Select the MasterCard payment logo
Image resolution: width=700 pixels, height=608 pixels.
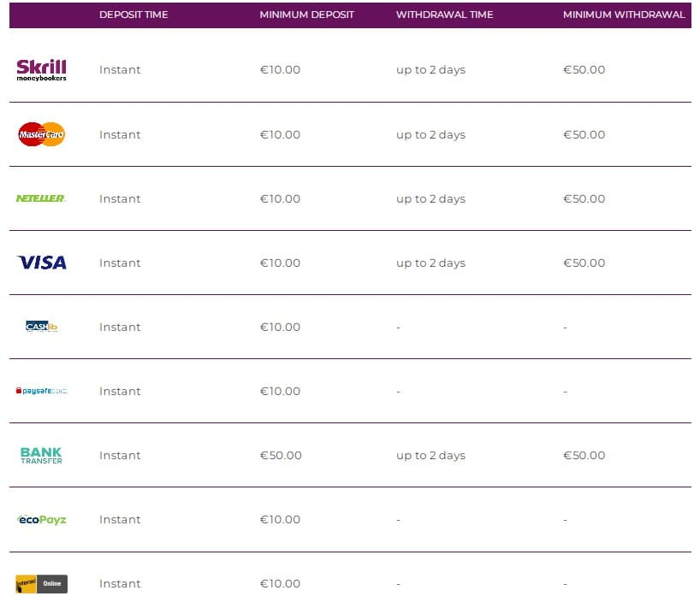click(41, 134)
